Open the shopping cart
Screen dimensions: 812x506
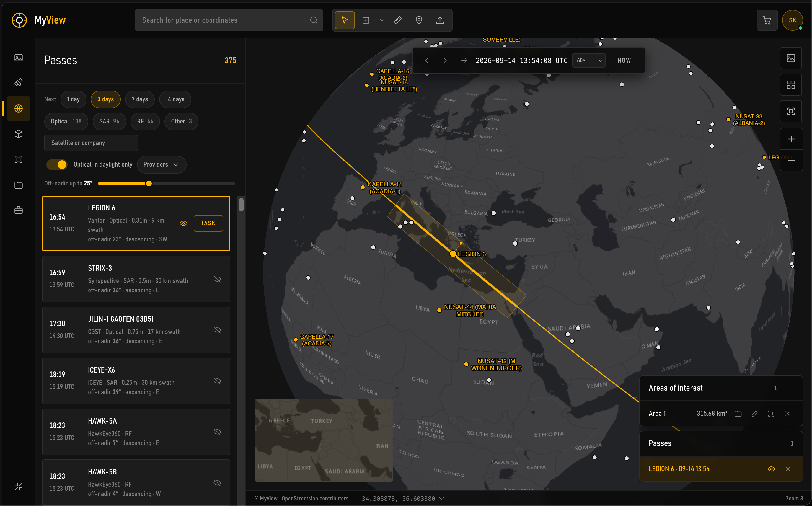pyautogui.click(x=767, y=20)
